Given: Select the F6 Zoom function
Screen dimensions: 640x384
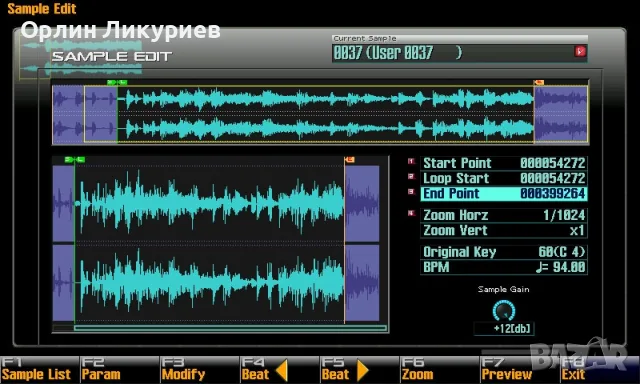Looking at the screenshot, I should point(439,369).
